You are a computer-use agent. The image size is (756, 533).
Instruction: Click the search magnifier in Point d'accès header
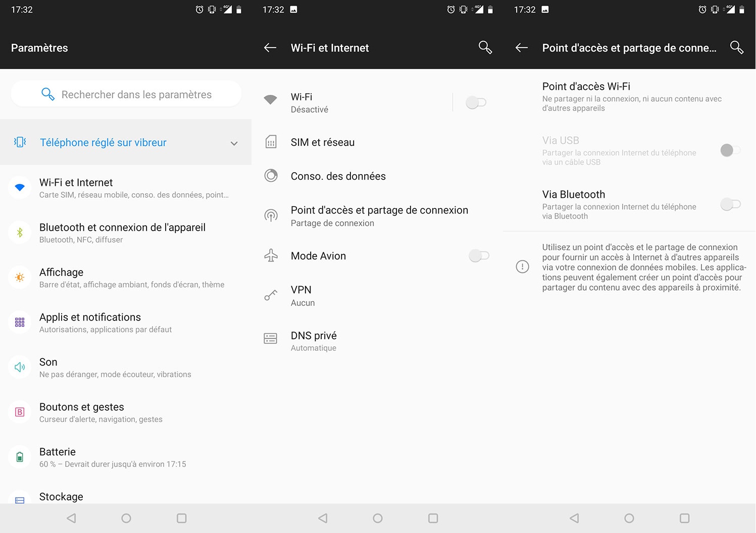pyautogui.click(x=737, y=47)
